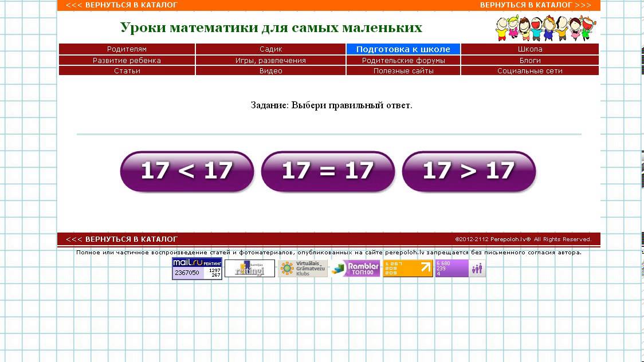Open 'Игры, развлечения' section
This screenshot has width=644, height=362.
270,60
